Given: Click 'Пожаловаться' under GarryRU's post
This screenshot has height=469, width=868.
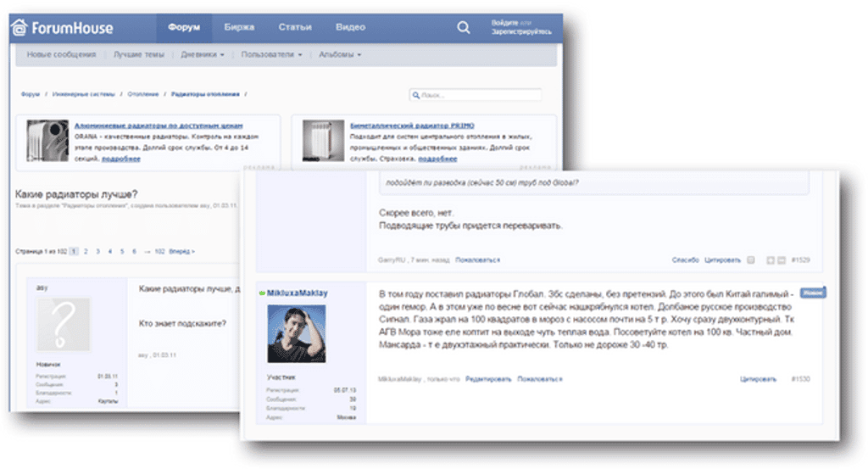Looking at the screenshot, I should [478, 260].
